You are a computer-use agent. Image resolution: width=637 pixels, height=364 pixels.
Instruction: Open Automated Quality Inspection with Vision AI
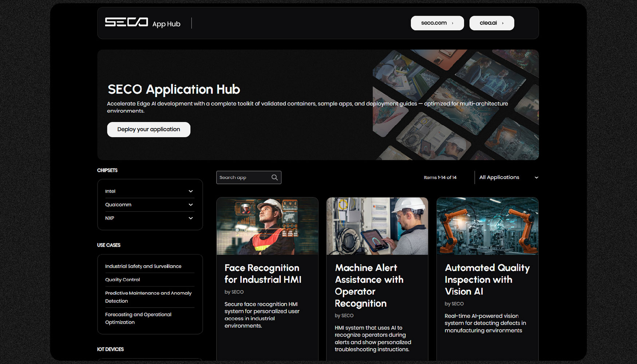487,280
